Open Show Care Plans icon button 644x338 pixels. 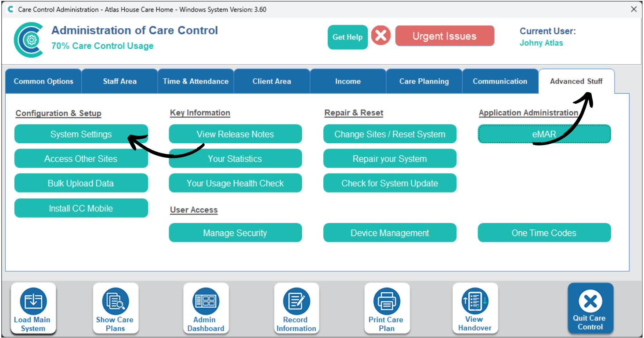(116, 308)
